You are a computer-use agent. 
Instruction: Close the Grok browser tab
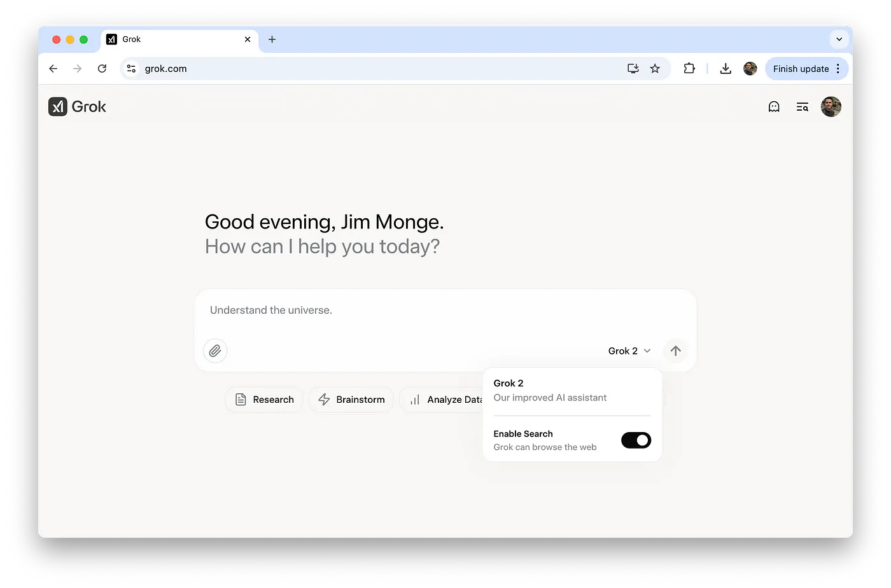(x=248, y=39)
